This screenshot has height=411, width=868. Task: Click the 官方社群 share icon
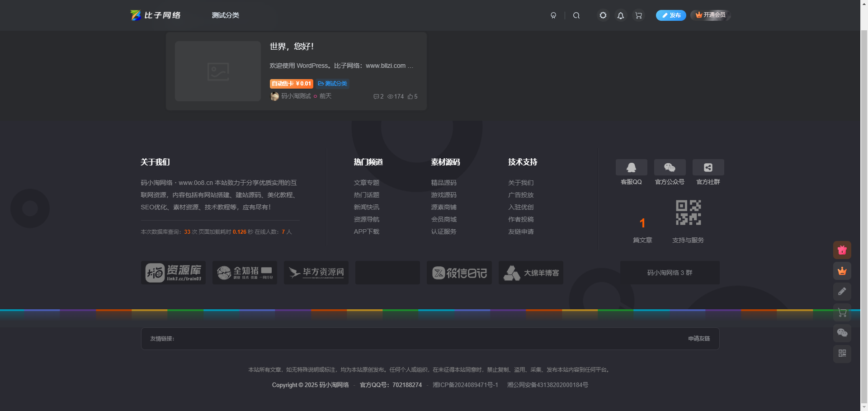coord(708,167)
